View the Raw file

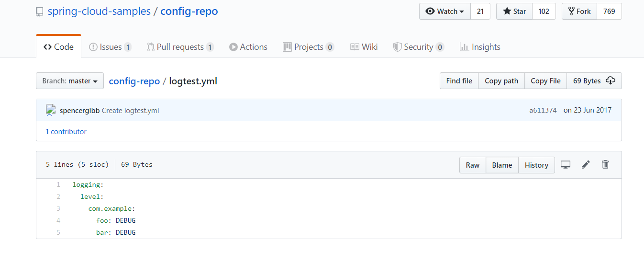[x=473, y=165]
